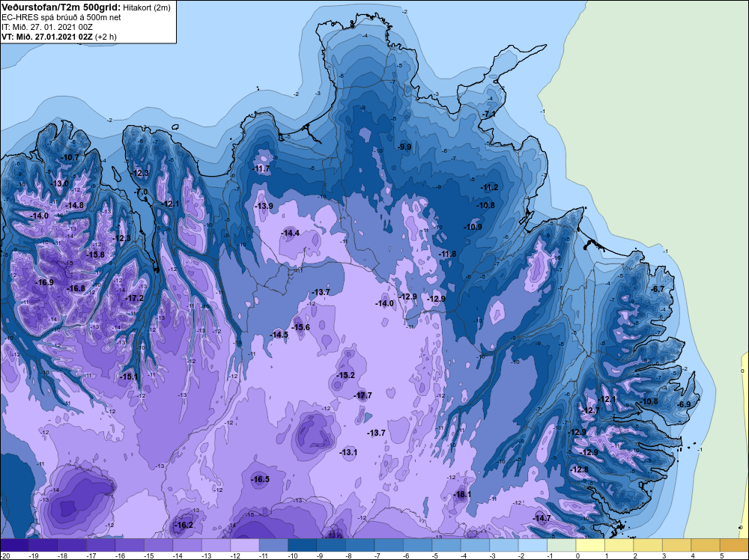Image resolution: width=749 pixels, height=560 pixels.
Task: Click the orange legend swatch above 5
Action: [x=735, y=545]
